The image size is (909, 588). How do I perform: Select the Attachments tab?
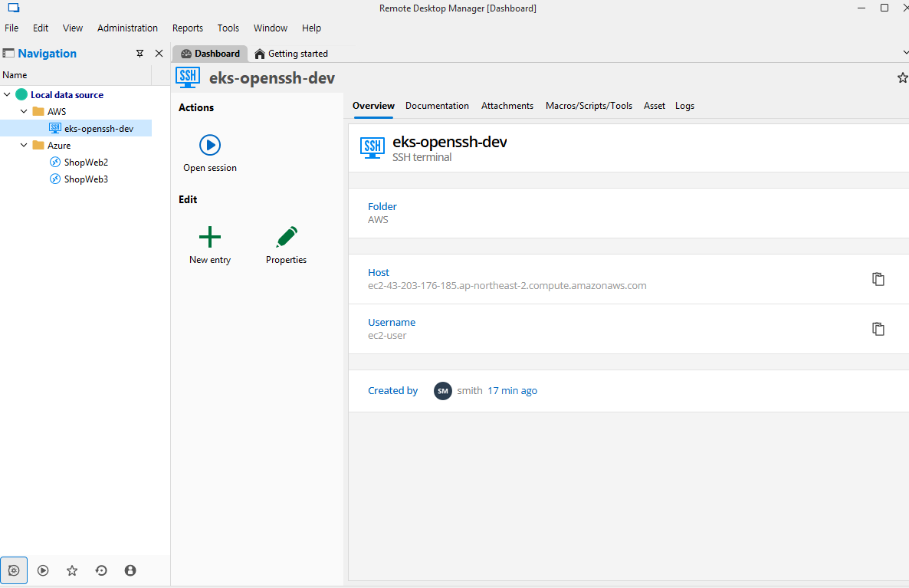click(x=507, y=106)
